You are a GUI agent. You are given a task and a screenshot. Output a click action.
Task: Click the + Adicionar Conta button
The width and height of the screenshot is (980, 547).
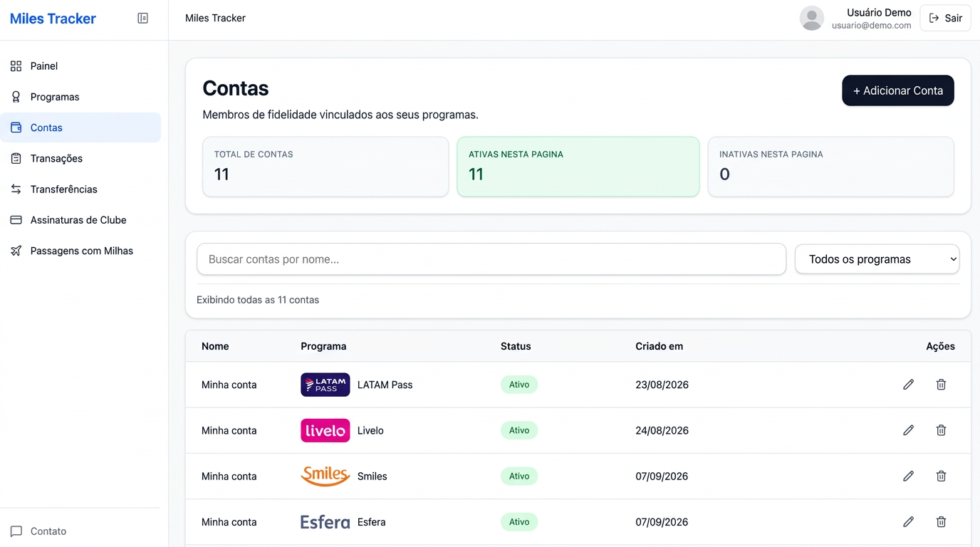[x=897, y=90]
